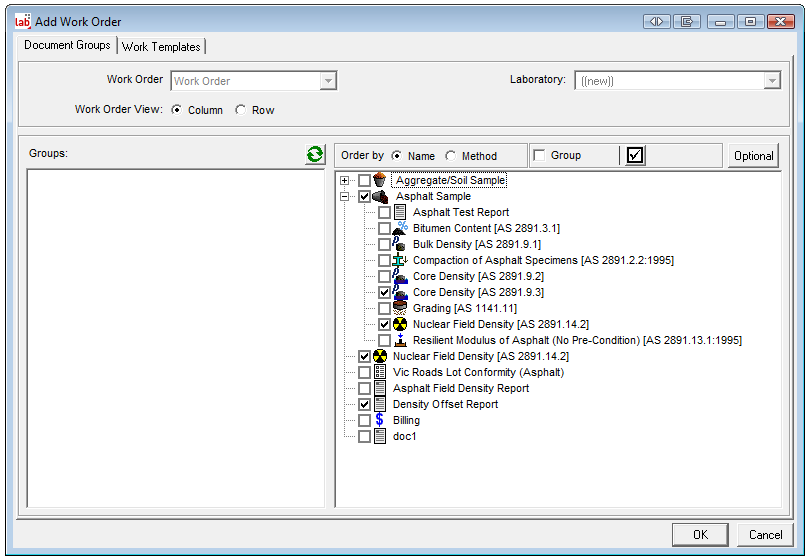Click the Billing dollar sign icon

pos(380,420)
